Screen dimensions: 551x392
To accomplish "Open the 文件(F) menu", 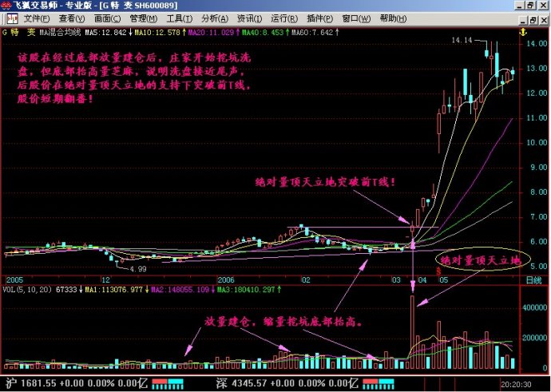I will pyautogui.click(x=37, y=19).
